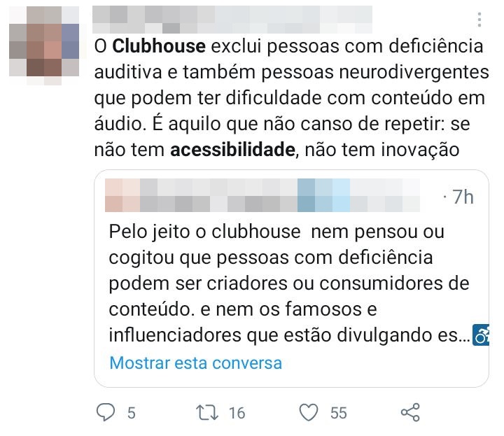Image resolution: width=504 pixels, height=436 pixels.
Task: Click the quoted line mentioning famosos e
Action: click(243, 309)
